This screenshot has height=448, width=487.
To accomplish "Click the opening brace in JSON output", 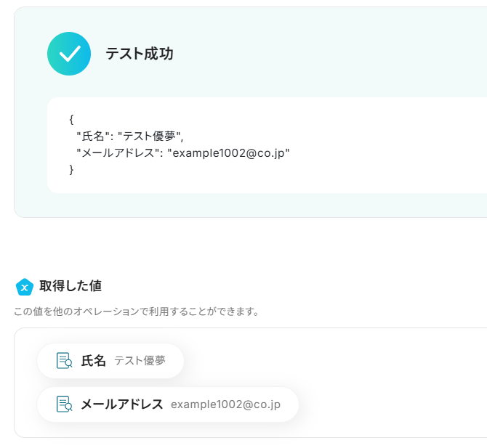I will tap(71, 118).
